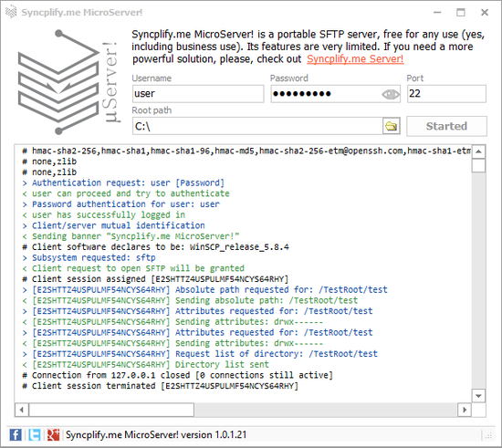This screenshot has height=448, width=502.
Task: Click the log line mentioning WinSCP_release_5.8.4
Action: (x=155, y=247)
